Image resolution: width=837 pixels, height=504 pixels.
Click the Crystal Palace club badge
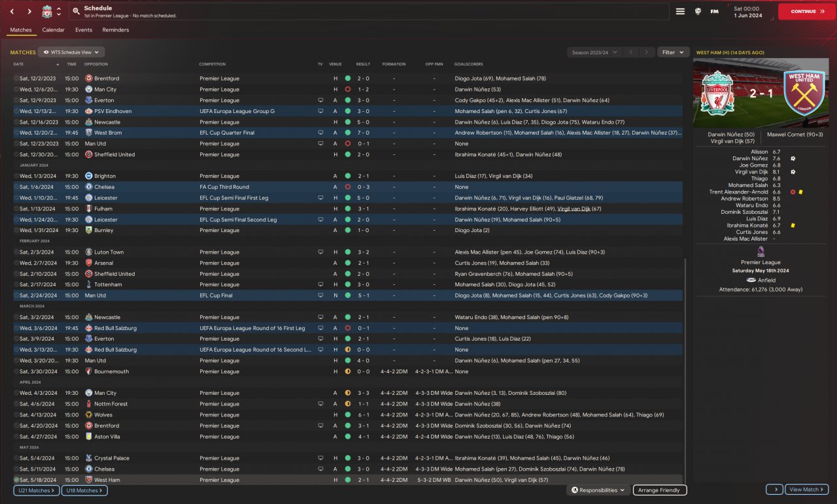88,458
